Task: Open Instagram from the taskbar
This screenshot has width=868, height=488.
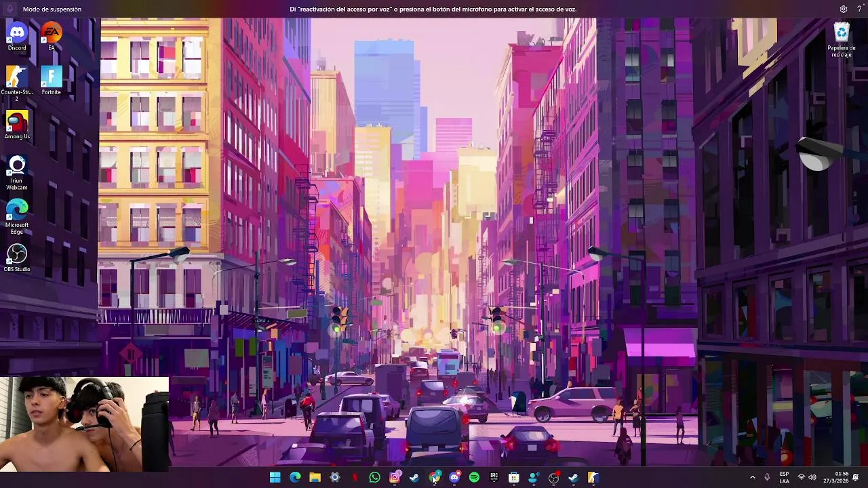Action: 395,478
